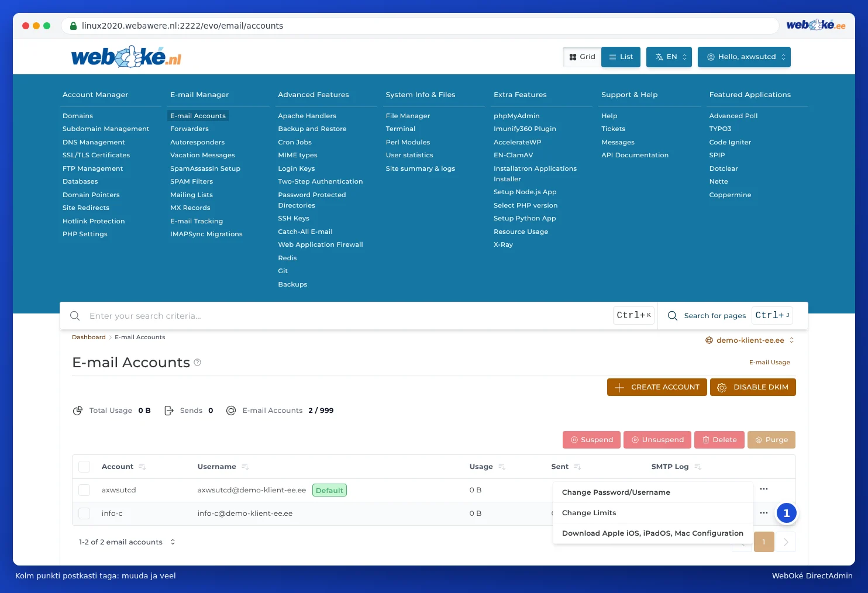The width and height of the screenshot is (868, 593).
Task: Focus the search criteria input field
Action: pos(348,316)
